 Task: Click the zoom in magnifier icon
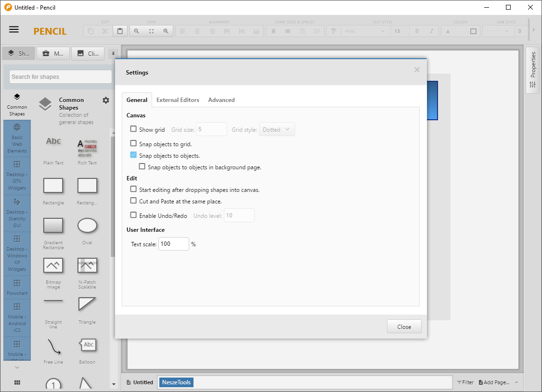(166, 31)
